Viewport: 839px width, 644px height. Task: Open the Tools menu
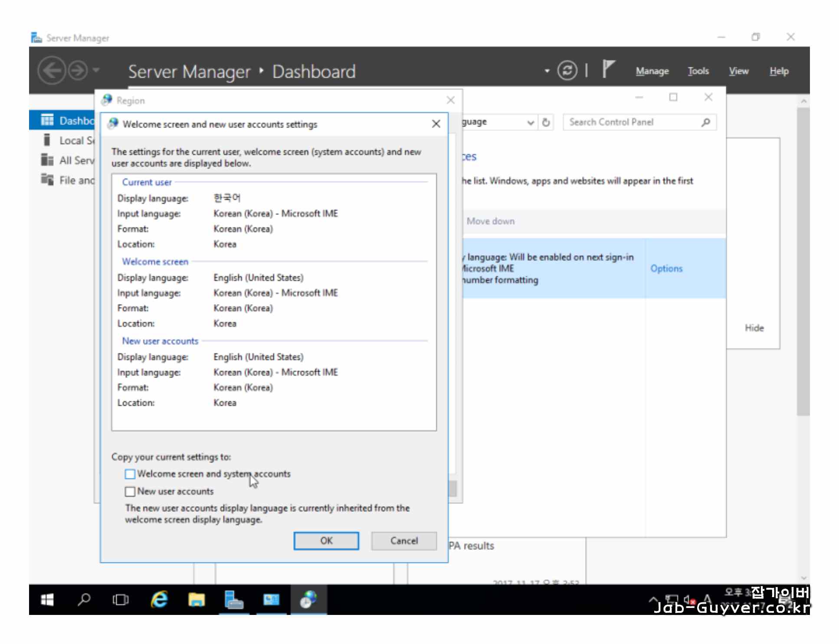(698, 71)
